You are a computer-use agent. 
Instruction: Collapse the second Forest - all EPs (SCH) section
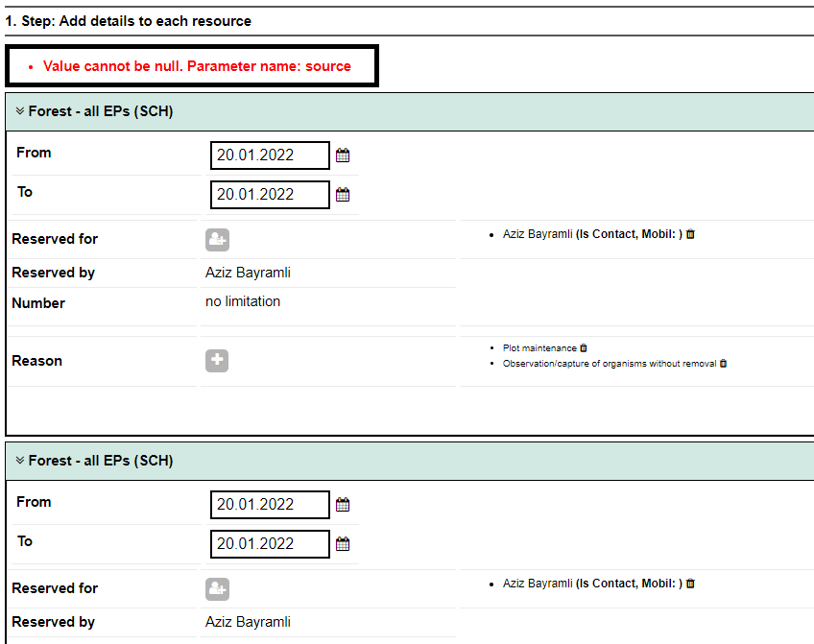click(18, 460)
